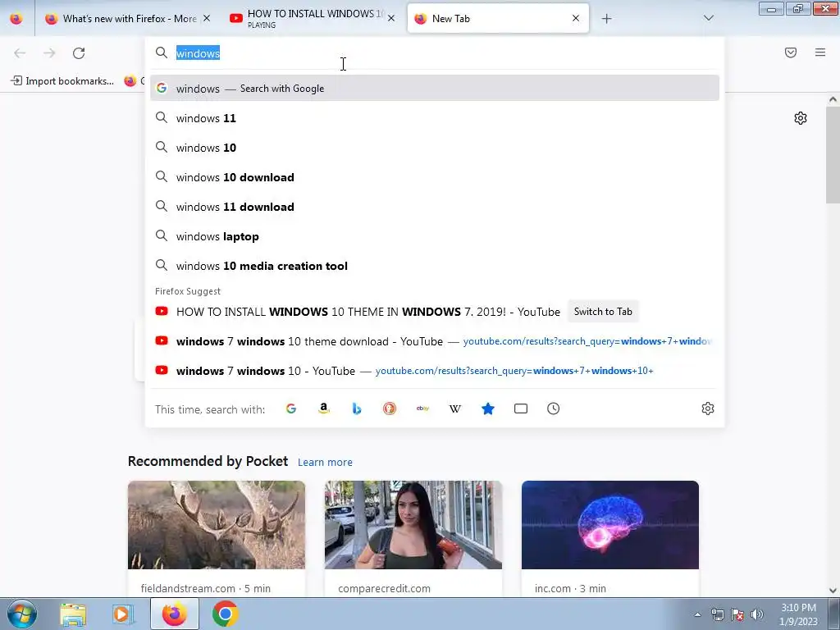Choose windows 10 media creation tool suggestion

tap(435, 266)
